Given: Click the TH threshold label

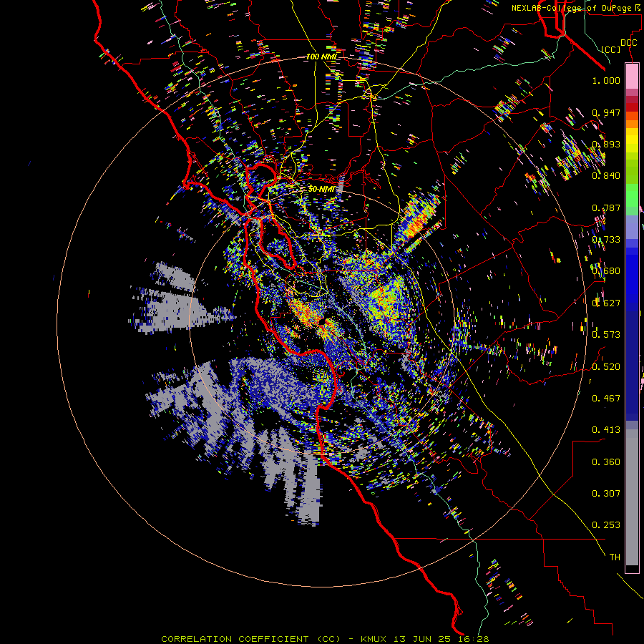Looking at the screenshot, I should coord(615,557).
